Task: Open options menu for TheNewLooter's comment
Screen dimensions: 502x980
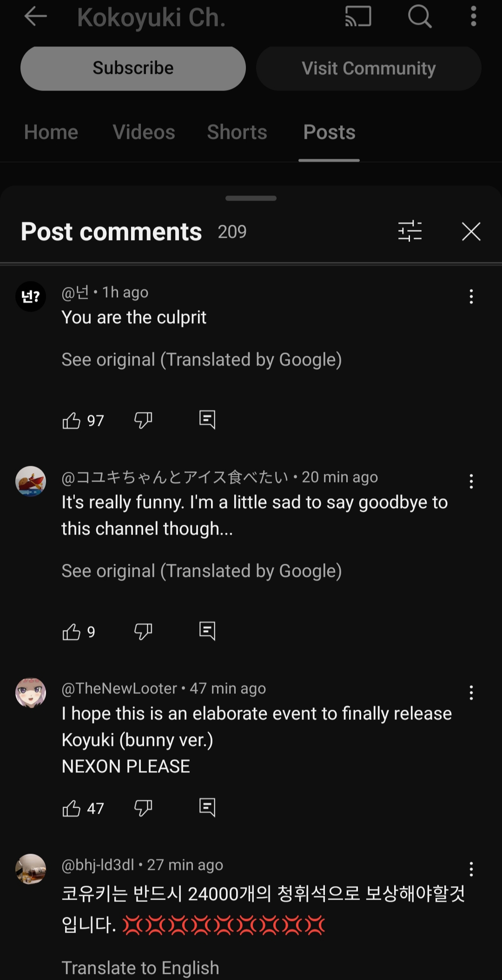Action: point(471,693)
